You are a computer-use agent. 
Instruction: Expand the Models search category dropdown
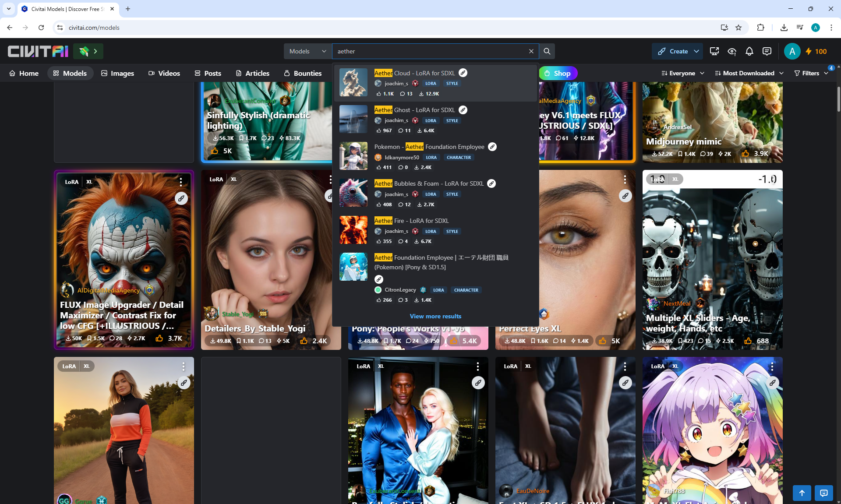308,51
